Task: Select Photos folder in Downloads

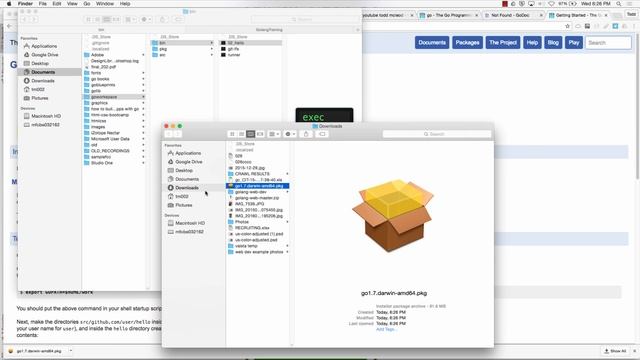Action: click(x=242, y=222)
